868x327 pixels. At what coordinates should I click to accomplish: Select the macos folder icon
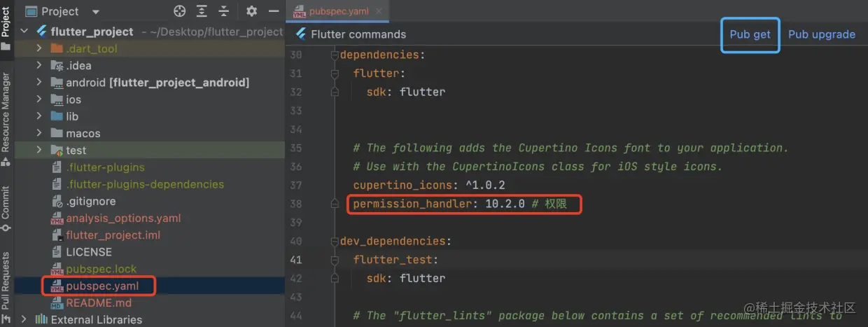click(x=57, y=133)
